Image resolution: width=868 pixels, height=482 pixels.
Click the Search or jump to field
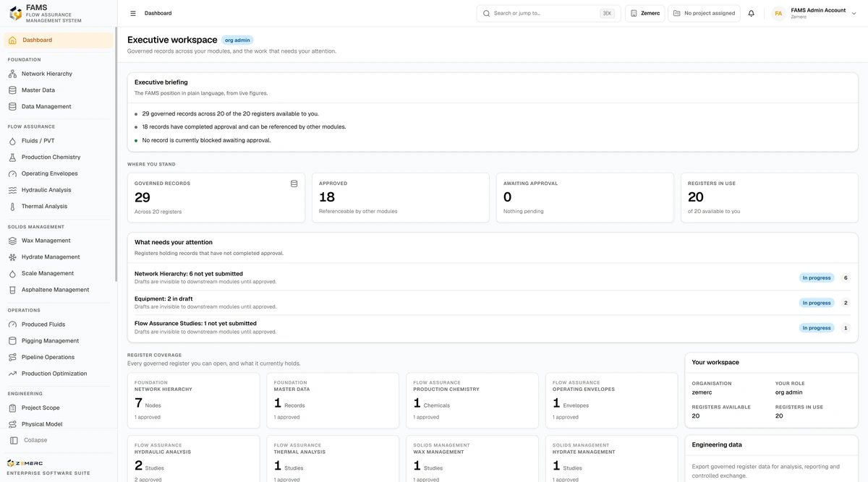(x=548, y=13)
